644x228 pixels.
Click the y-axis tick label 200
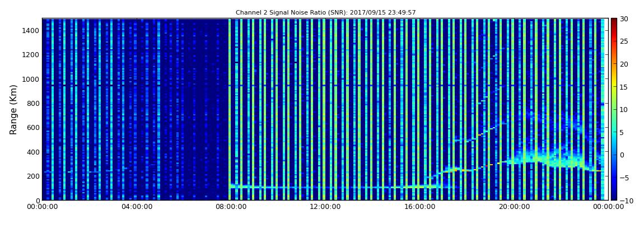[x=33, y=176]
